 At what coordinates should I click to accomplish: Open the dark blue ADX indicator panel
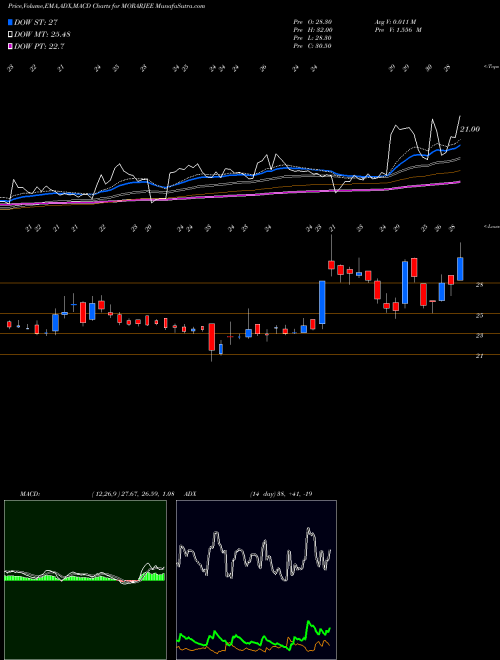(256, 580)
